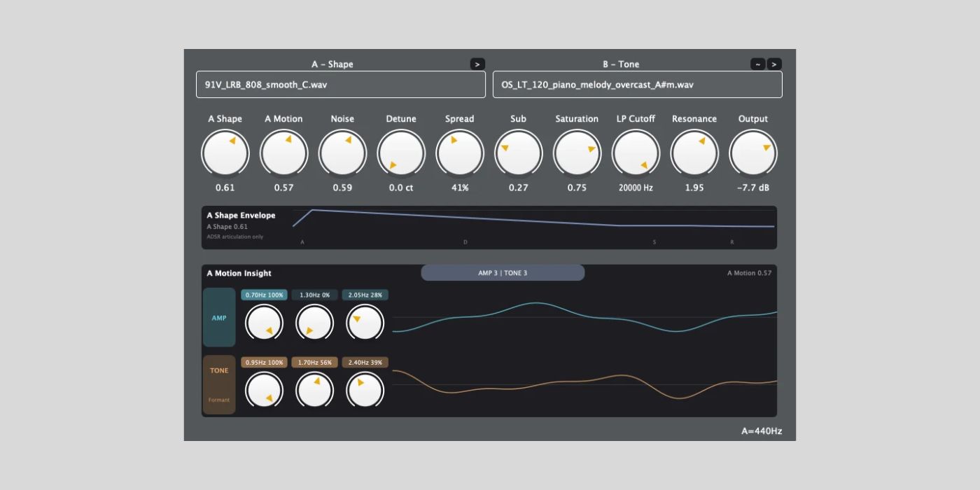The image size is (980, 490).
Task: Click the Detune knob
Action: (x=401, y=153)
